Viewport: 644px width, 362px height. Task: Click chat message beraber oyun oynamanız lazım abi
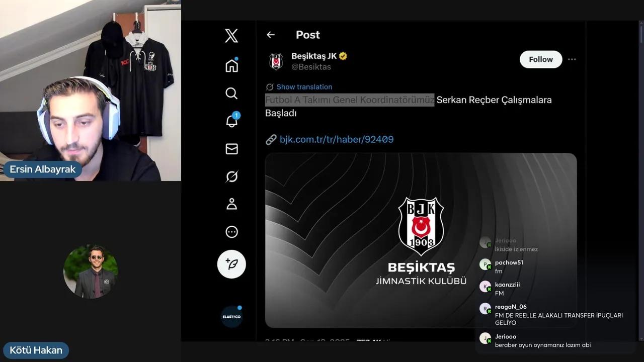(543, 345)
